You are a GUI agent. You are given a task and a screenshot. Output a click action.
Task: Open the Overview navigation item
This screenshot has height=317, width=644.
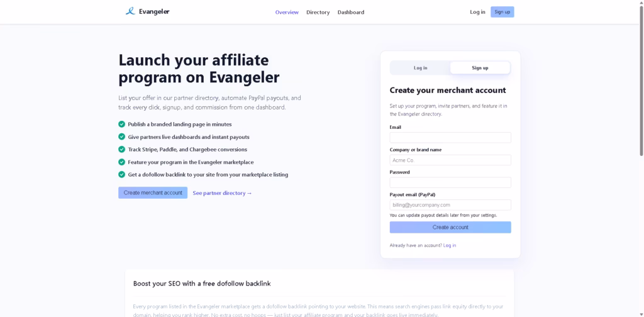tap(287, 13)
